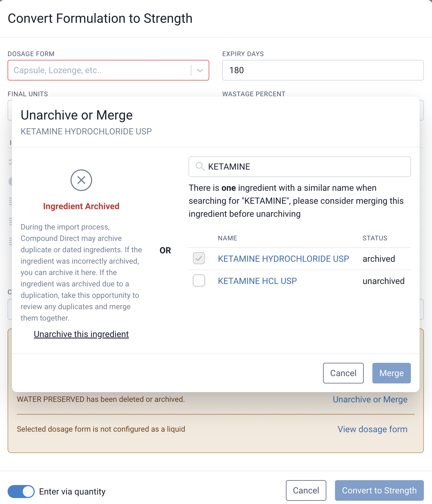The height and width of the screenshot is (504, 432).
Task: Click the View dosage form link
Action: tap(372, 429)
